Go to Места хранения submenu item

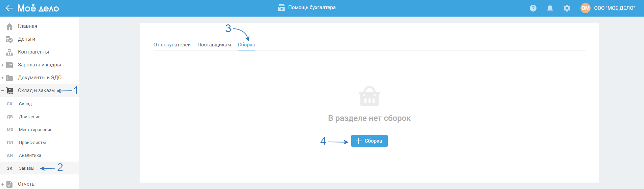coord(35,130)
